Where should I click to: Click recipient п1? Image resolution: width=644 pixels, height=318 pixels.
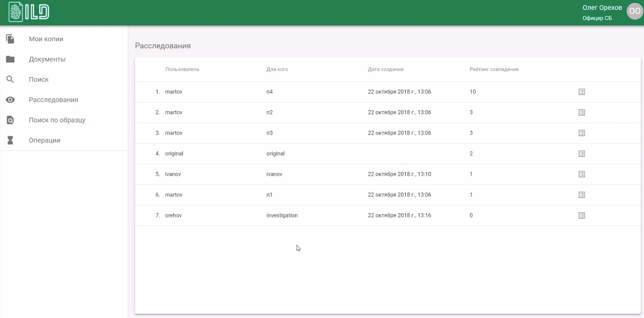click(x=269, y=195)
